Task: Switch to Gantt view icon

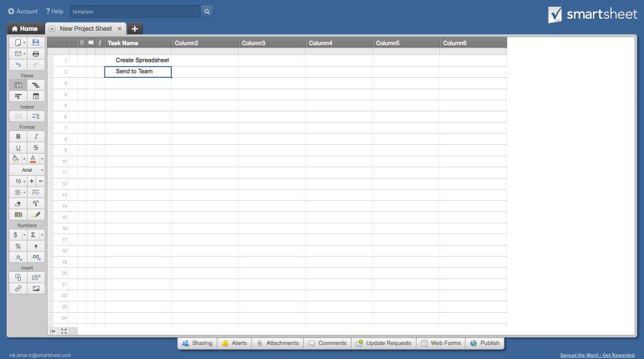Action: tap(36, 85)
